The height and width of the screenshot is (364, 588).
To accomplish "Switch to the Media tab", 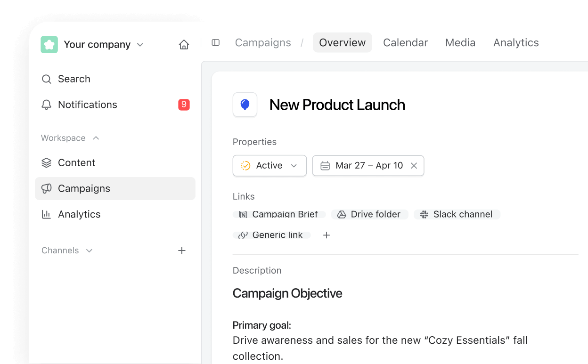I will [x=460, y=43].
